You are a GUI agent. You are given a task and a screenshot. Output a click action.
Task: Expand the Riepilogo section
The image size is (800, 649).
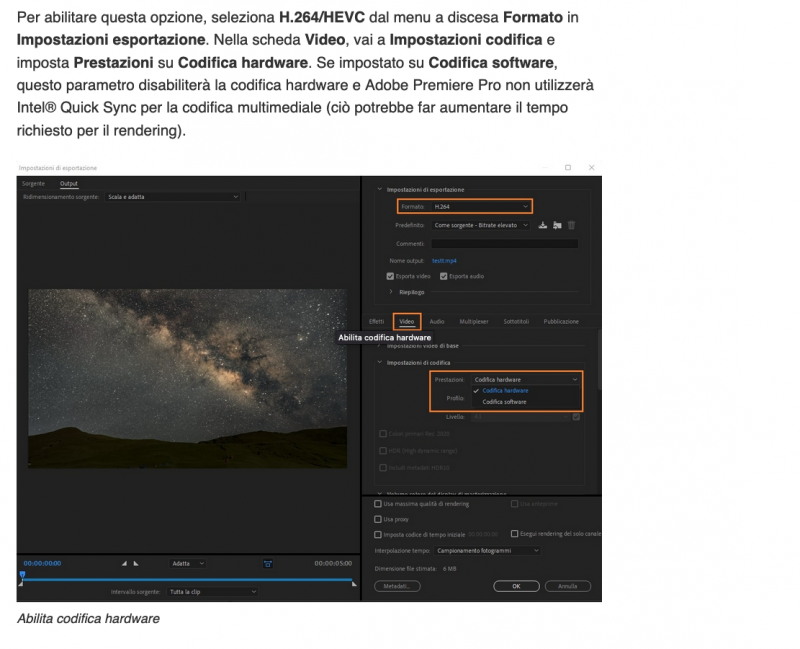390,292
